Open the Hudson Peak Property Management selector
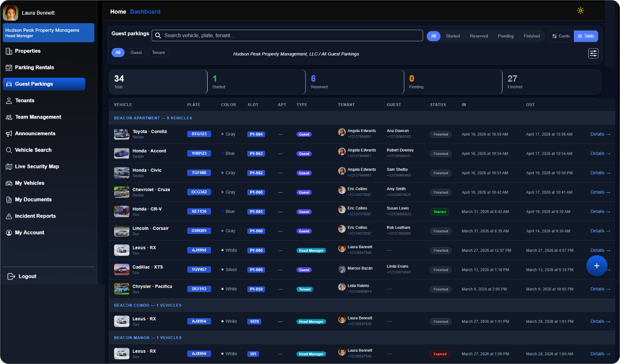Image resolution: width=620 pixels, height=364 pixels. point(48,33)
